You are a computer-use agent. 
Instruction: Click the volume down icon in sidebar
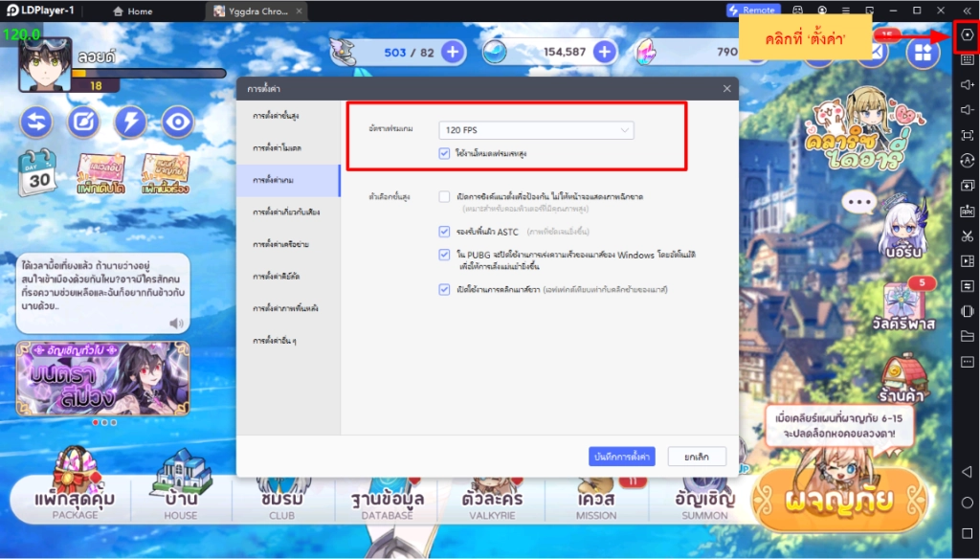[967, 110]
